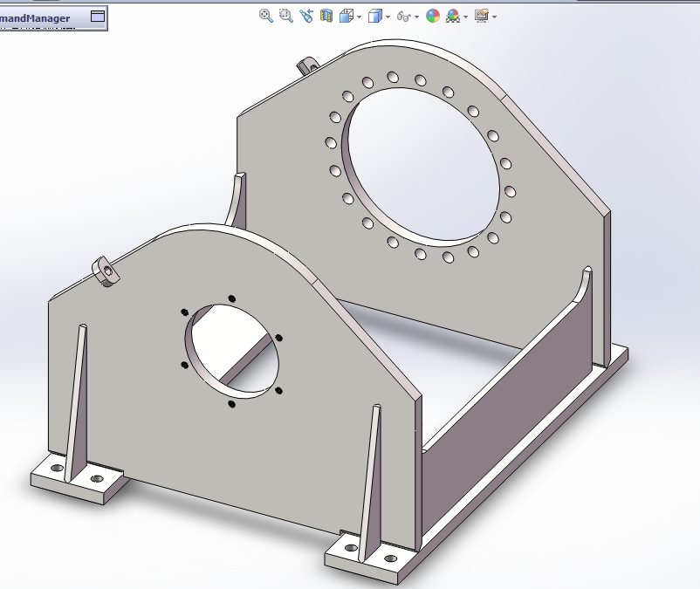
Task: Select the front plate's circular opening
Action: (231, 351)
